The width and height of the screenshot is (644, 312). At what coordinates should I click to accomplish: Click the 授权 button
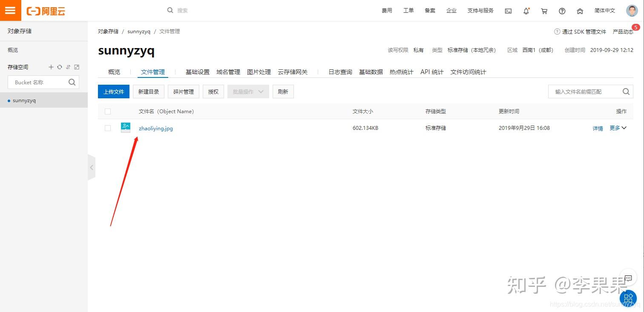[213, 92]
